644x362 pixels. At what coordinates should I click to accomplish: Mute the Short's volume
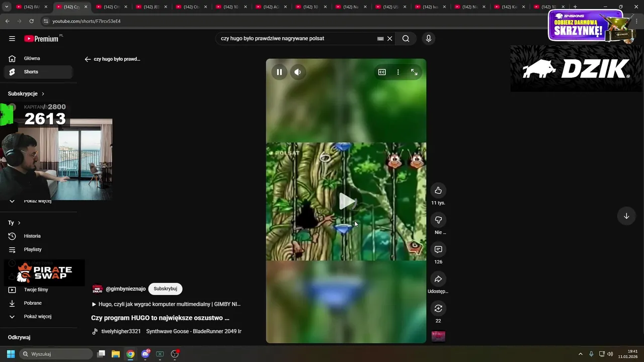(x=297, y=72)
